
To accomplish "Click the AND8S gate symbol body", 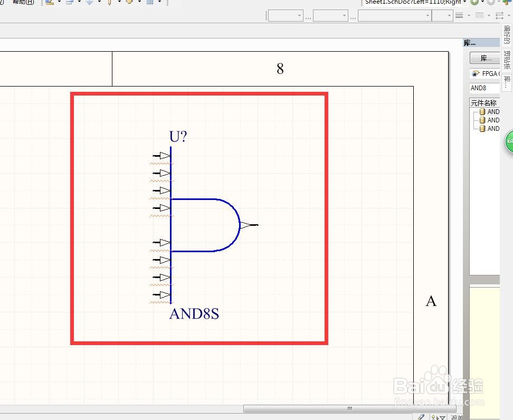I will pyautogui.click(x=204, y=225).
